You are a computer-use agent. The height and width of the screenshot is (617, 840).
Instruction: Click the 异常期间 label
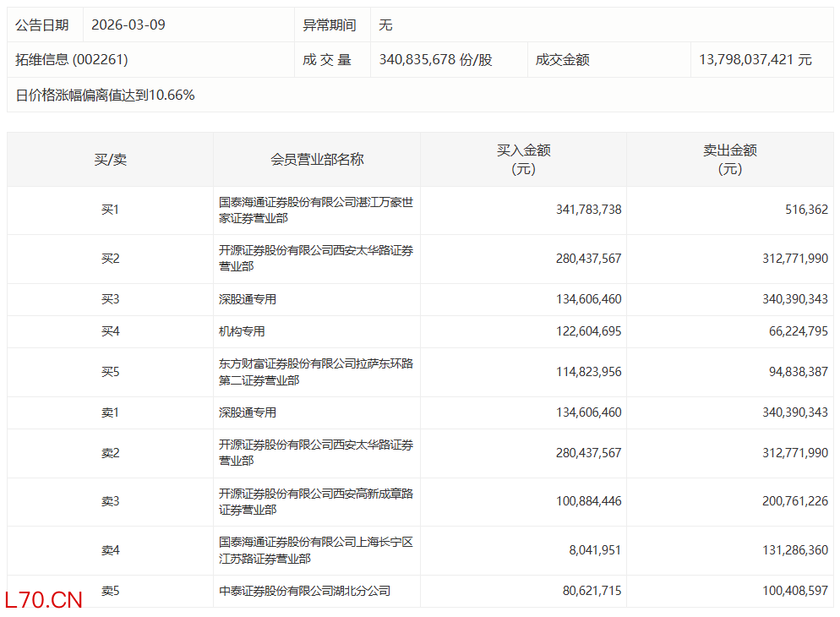328,25
